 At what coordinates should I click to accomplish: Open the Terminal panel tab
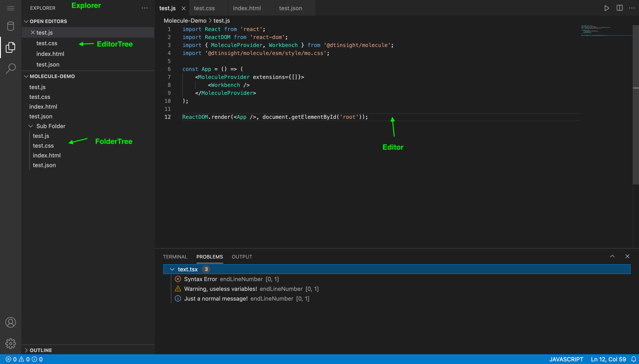(175, 257)
